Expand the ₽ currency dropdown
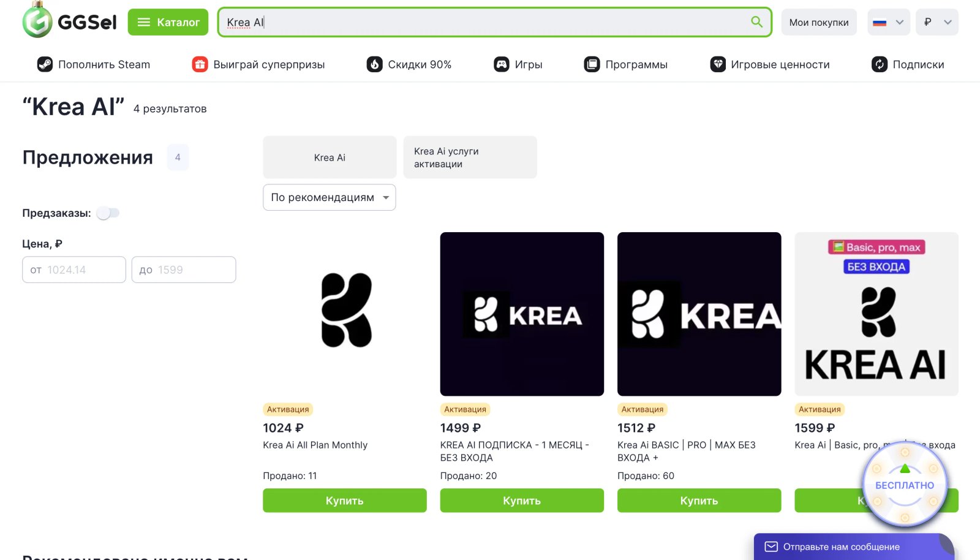 click(x=937, y=22)
